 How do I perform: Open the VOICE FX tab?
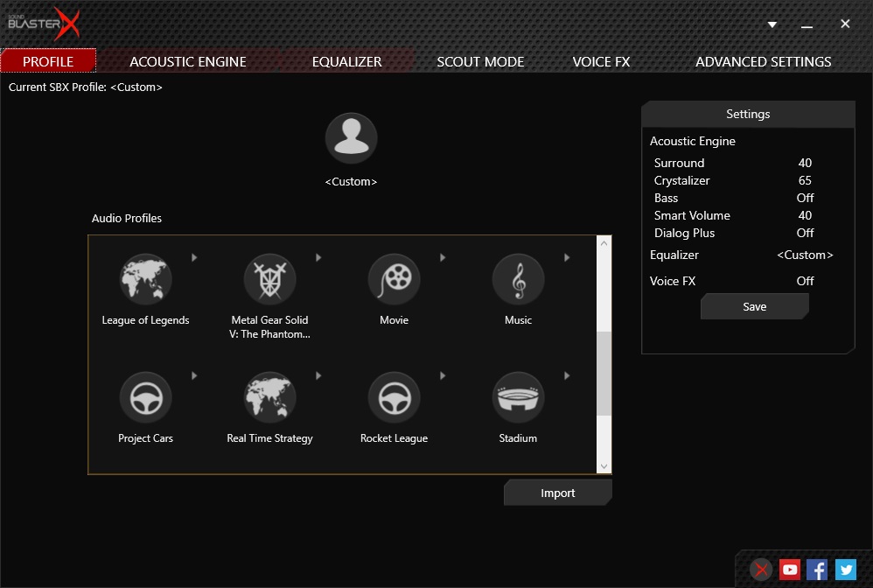click(601, 61)
